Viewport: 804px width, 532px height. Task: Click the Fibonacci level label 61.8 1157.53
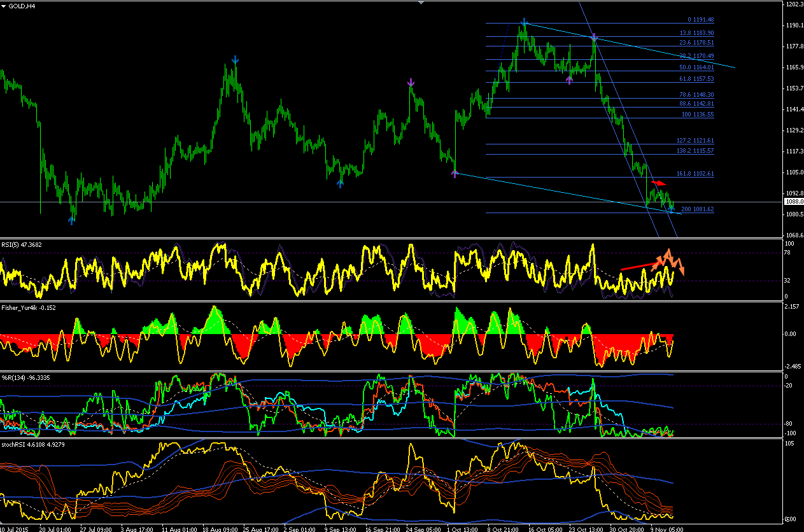point(697,79)
